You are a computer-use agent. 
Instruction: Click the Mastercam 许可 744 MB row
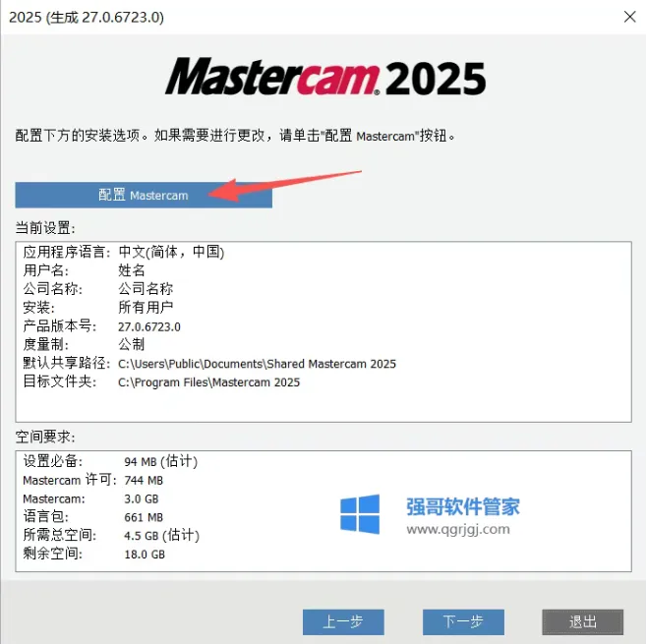(93, 480)
